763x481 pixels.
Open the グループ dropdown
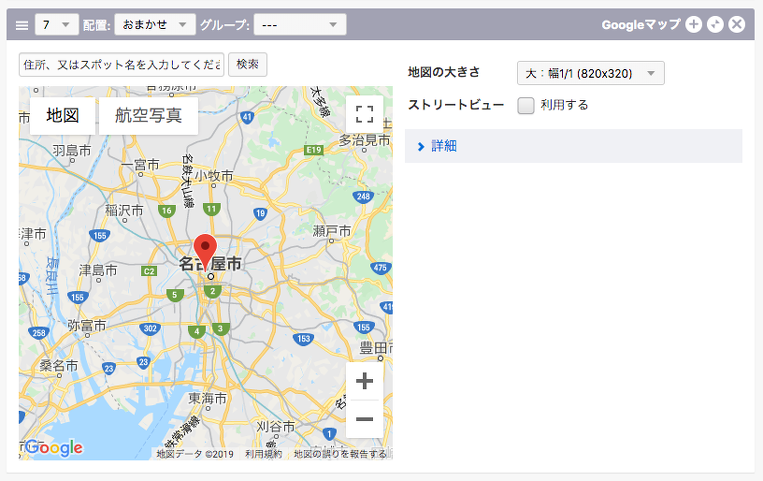(300, 24)
